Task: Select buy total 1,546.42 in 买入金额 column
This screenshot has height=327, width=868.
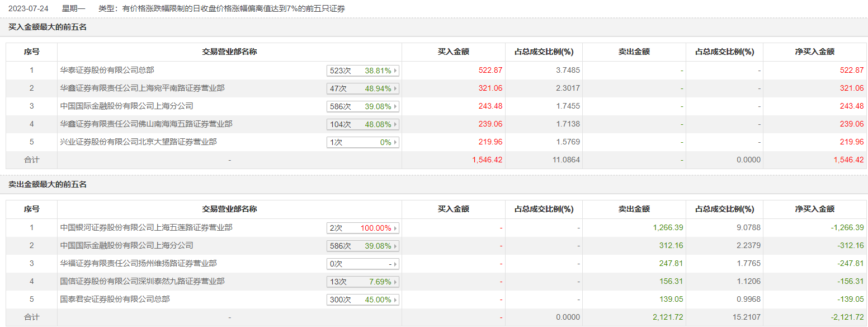Action: [x=487, y=160]
